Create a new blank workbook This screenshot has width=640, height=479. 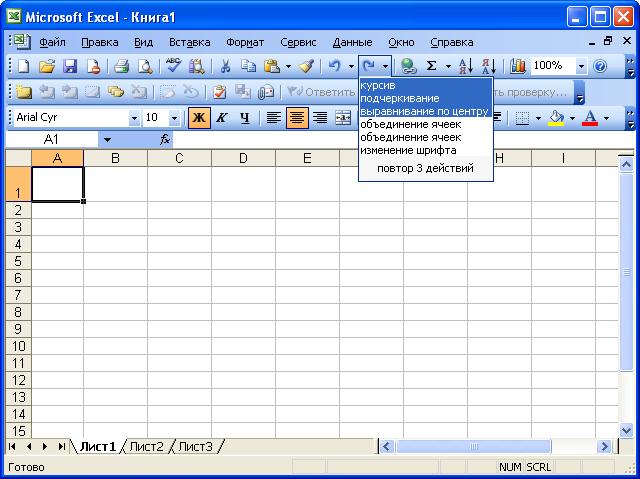24,66
